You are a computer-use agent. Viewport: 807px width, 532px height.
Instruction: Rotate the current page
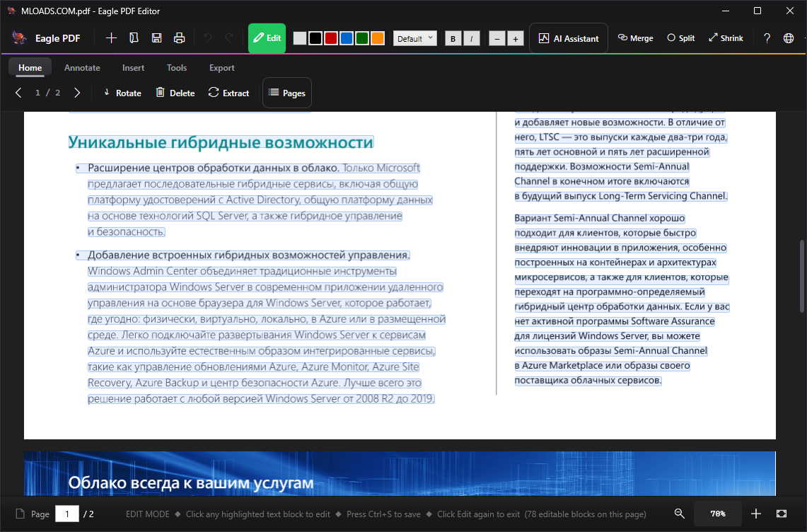(x=122, y=93)
